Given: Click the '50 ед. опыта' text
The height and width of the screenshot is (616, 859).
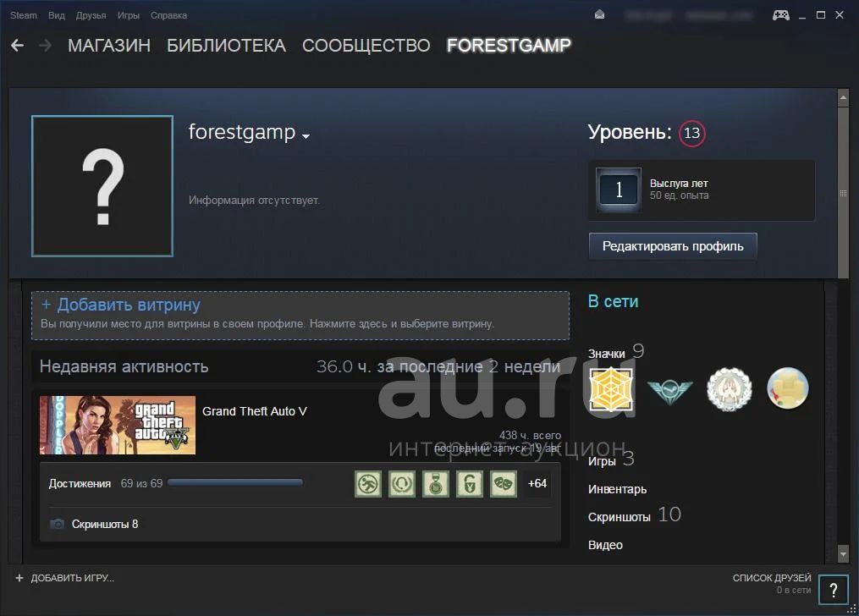Looking at the screenshot, I should pyautogui.click(x=680, y=195).
